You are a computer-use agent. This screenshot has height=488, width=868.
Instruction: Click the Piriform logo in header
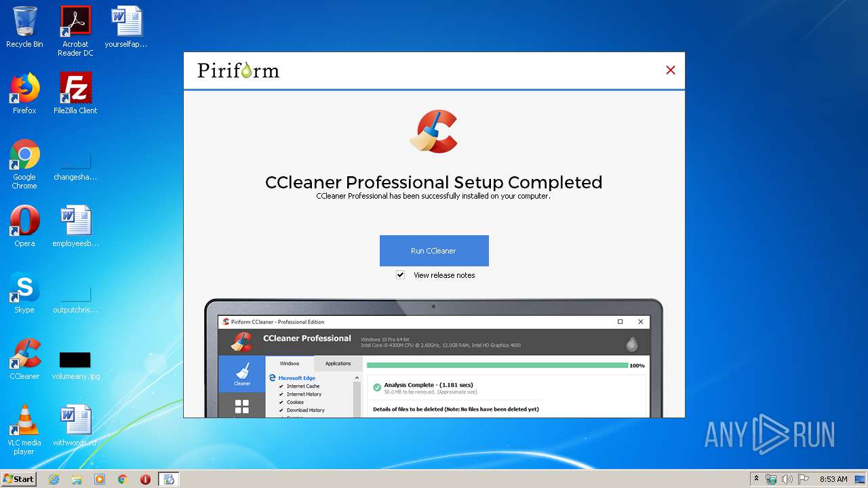click(238, 70)
